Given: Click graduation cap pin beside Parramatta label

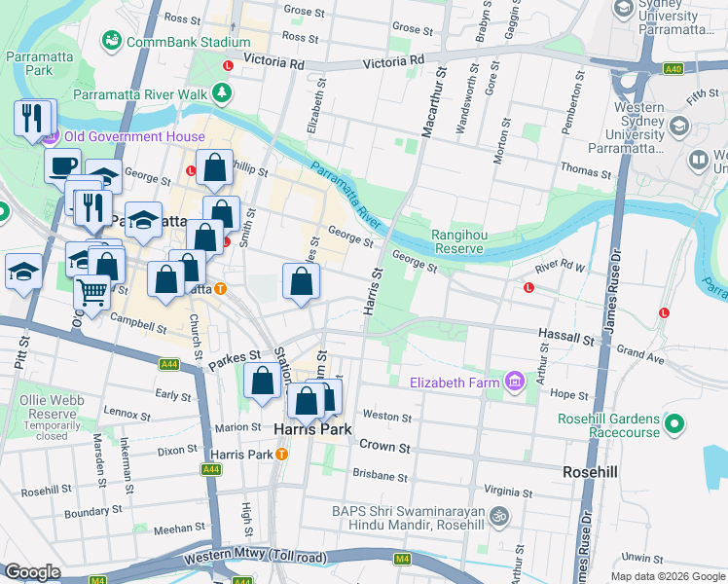Looking at the screenshot, I should tap(143, 223).
